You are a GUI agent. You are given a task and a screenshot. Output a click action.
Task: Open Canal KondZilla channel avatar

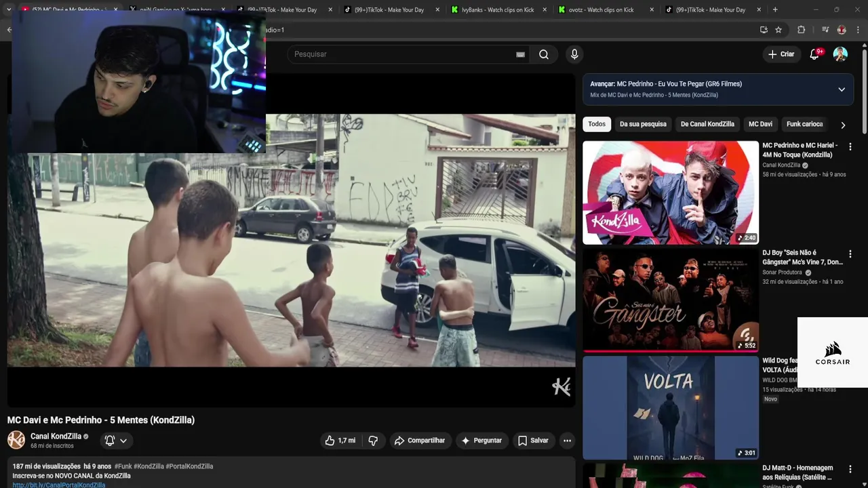pyautogui.click(x=16, y=440)
